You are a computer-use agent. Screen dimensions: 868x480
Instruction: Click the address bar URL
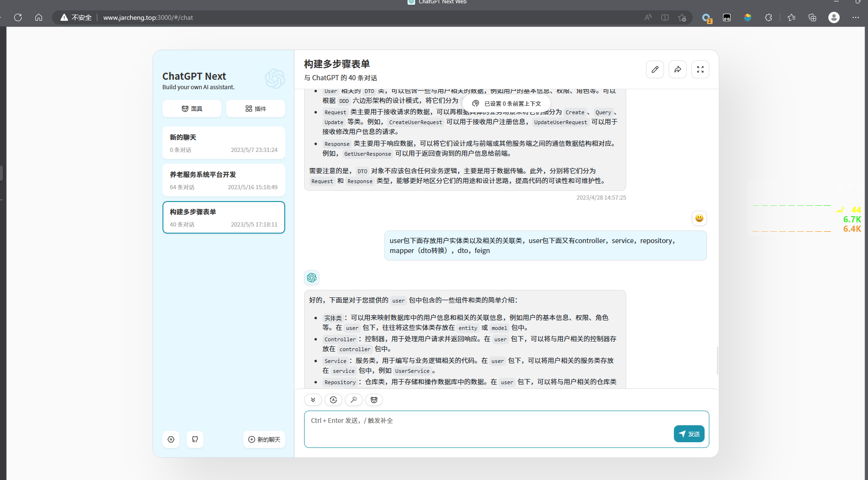click(x=148, y=17)
